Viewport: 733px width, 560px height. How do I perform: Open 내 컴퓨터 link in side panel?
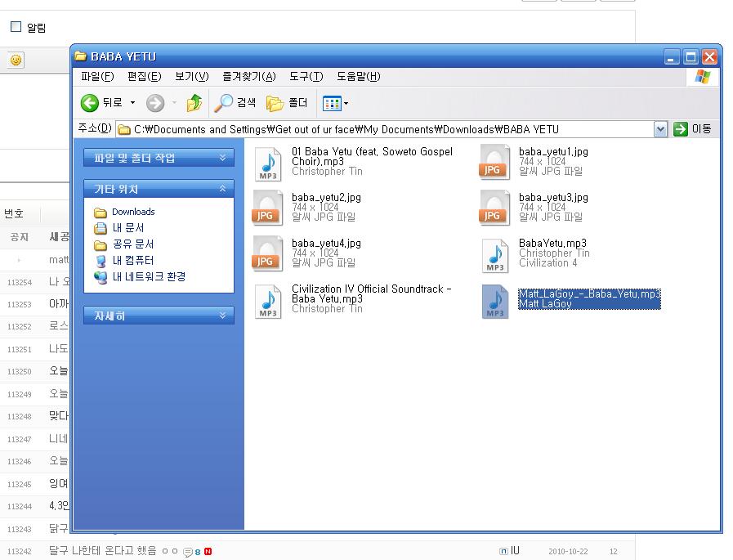click(133, 260)
